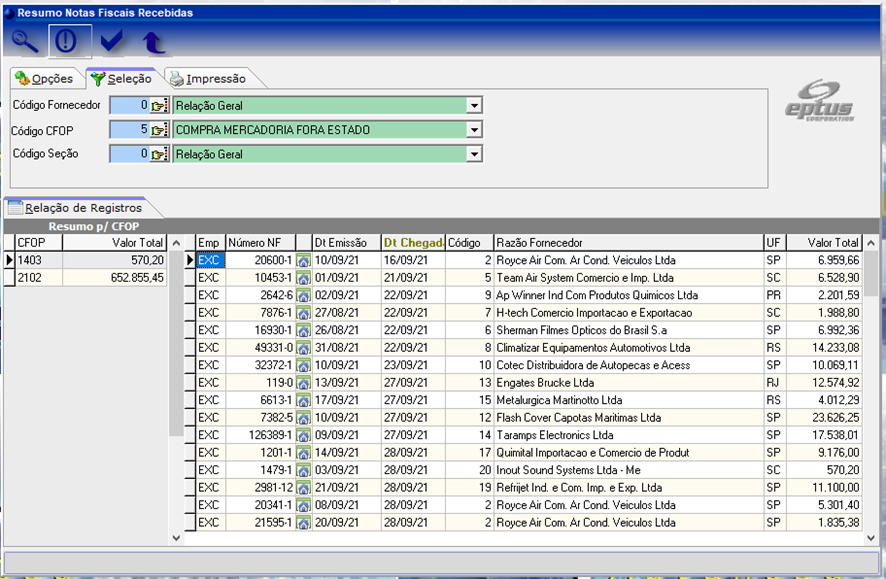Expand the Fornecedor Relação Geral dropdown

(x=475, y=105)
